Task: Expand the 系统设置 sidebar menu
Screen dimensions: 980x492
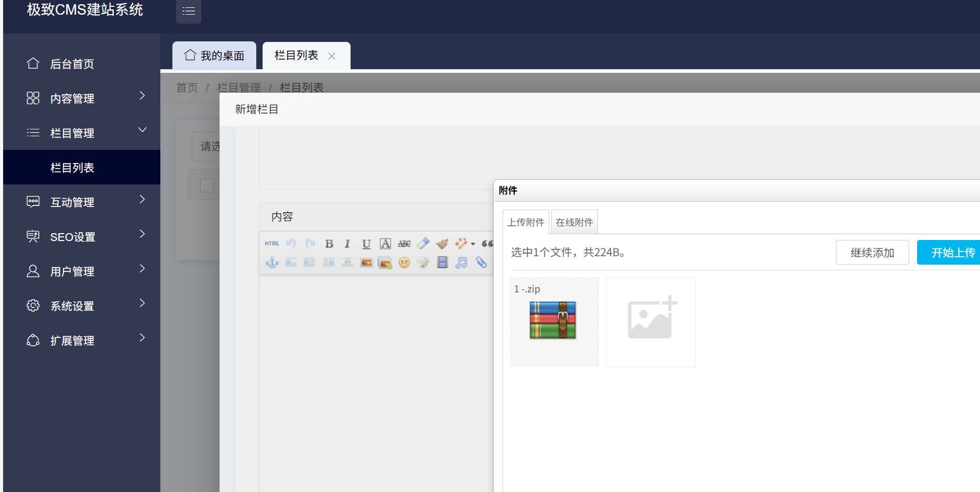Action: (x=82, y=306)
